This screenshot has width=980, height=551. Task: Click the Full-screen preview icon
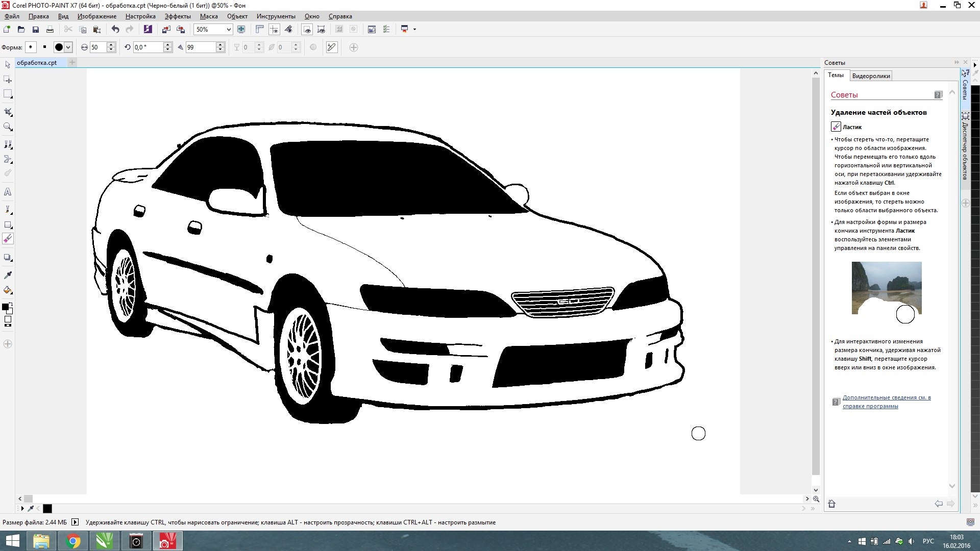[241, 30]
